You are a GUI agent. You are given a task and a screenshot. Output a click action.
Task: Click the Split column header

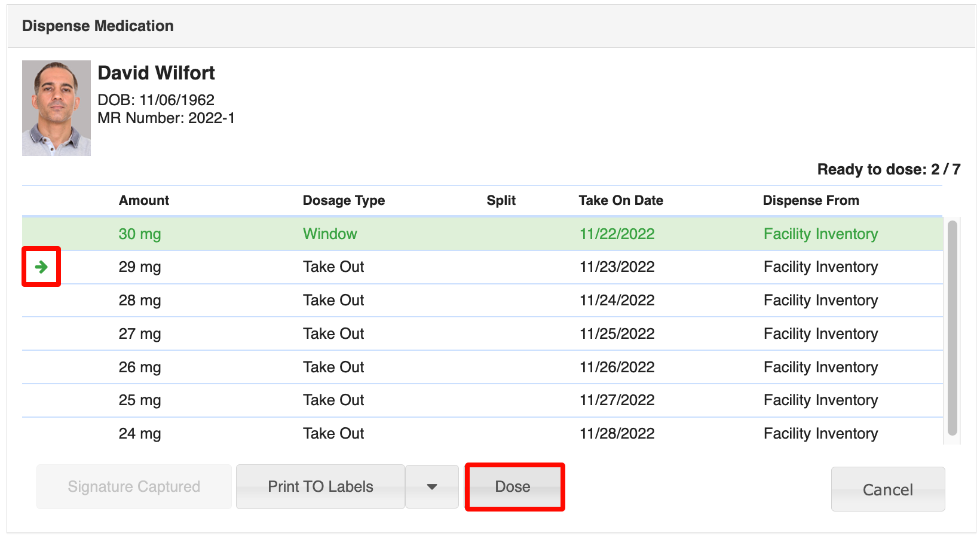click(x=501, y=201)
